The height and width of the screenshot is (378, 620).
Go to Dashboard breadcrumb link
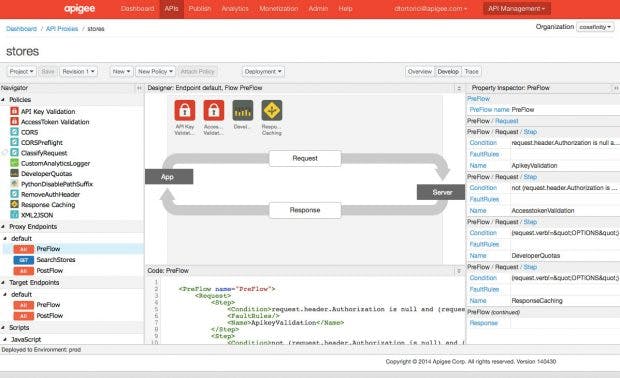(21, 29)
